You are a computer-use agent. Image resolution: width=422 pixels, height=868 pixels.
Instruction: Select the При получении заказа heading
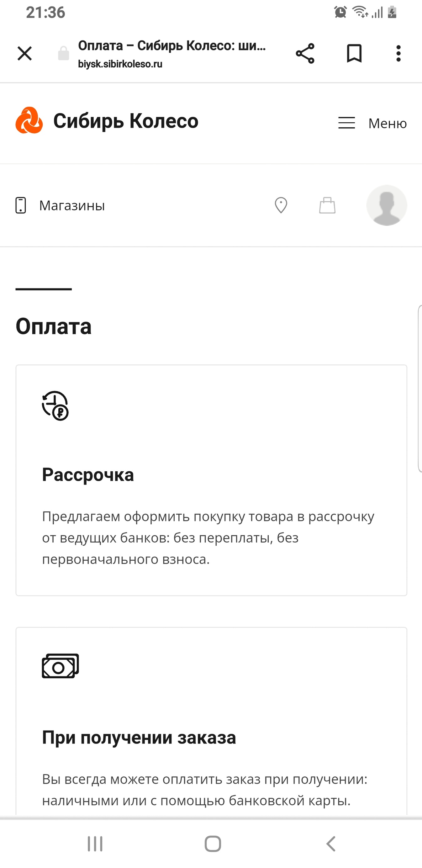click(x=139, y=737)
